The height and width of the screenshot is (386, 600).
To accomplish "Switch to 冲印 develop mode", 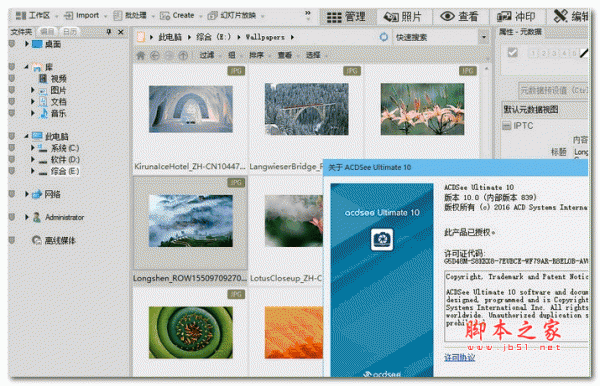I will pyautogui.click(x=516, y=17).
